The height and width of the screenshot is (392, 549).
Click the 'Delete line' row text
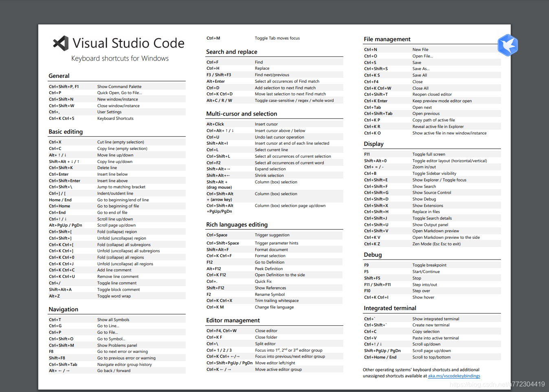click(x=107, y=168)
